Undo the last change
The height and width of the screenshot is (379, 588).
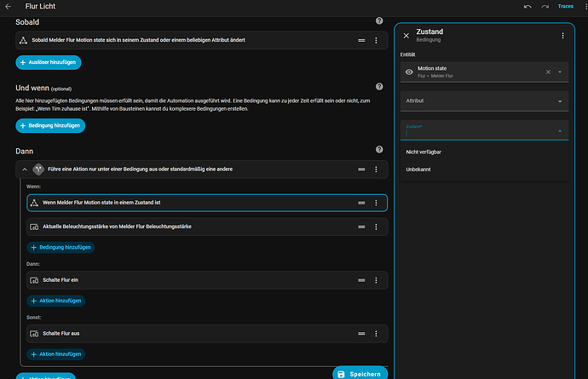pos(527,6)
